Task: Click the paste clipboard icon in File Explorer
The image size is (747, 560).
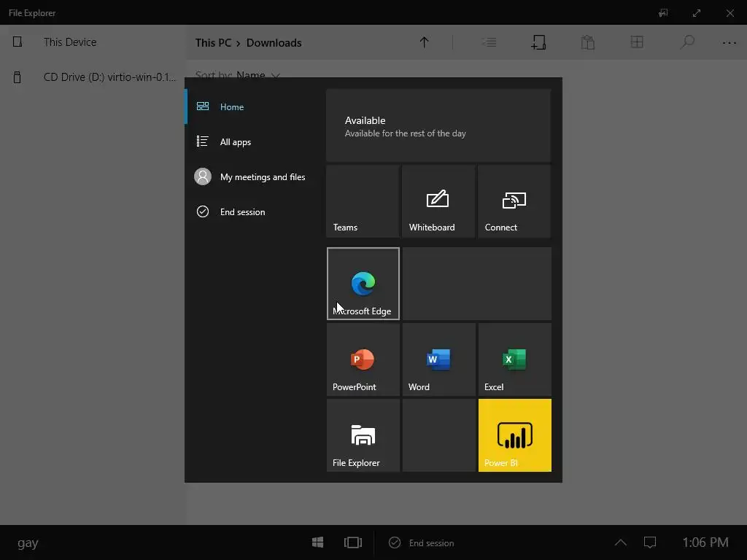Action: [588, 42]
